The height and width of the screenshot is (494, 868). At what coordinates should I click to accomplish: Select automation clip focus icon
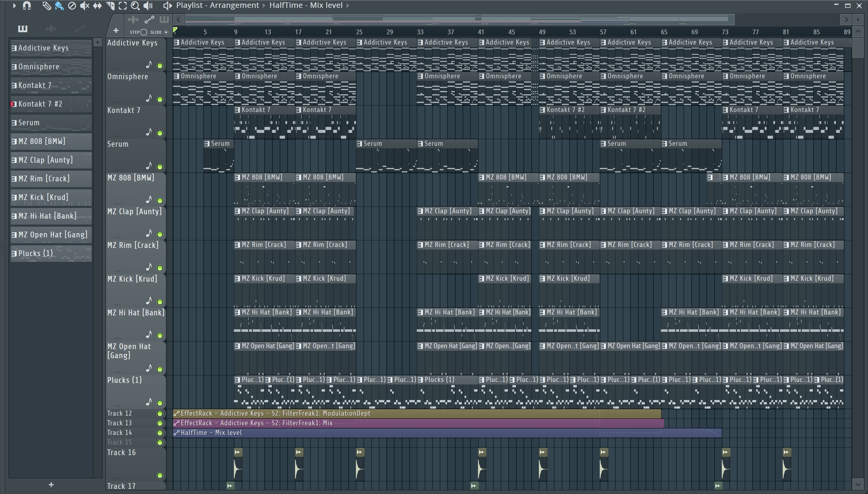coord(149,20)
